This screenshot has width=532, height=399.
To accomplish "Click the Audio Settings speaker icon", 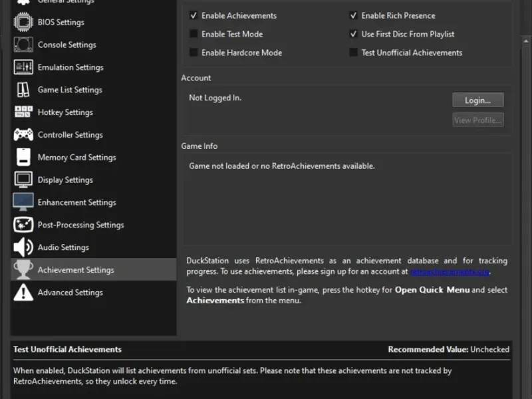I will 23,247.
